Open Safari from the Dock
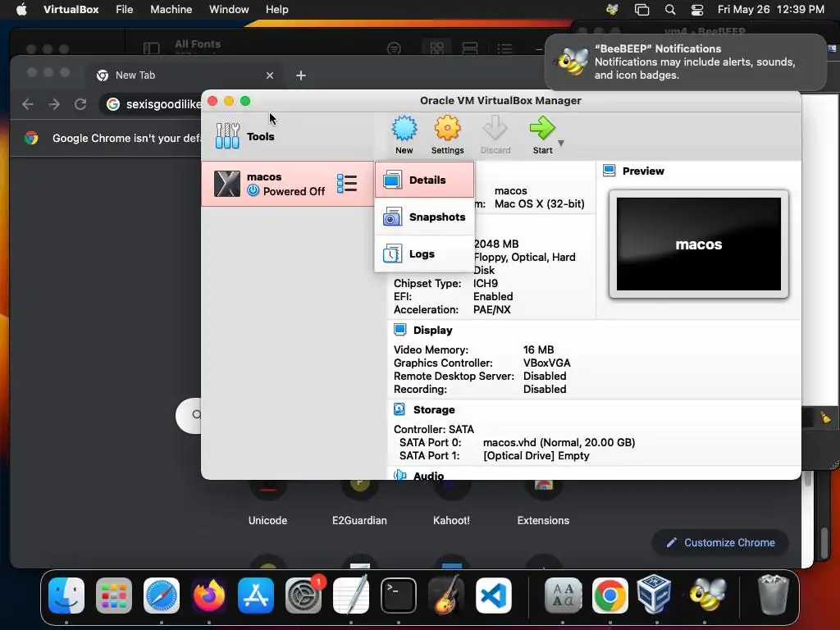Screen dimensions: 840x630 tap(162, 596)
